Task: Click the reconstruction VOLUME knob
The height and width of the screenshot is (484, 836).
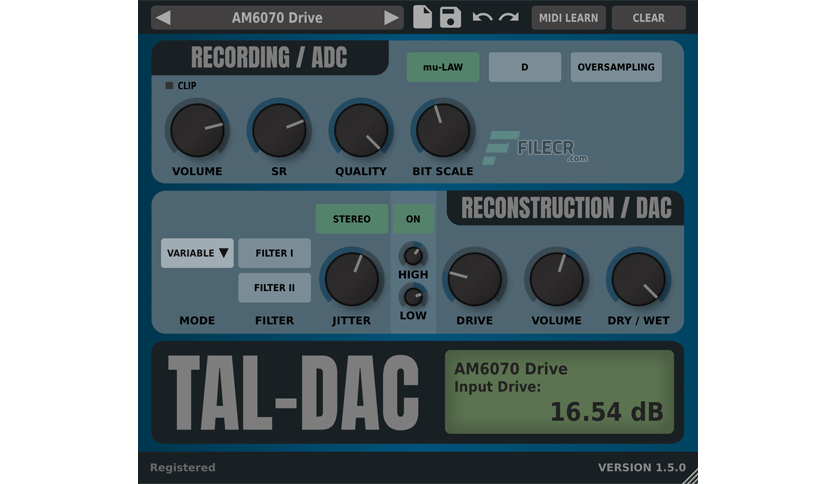Action: pyautogui.click(x=556, y=279)
